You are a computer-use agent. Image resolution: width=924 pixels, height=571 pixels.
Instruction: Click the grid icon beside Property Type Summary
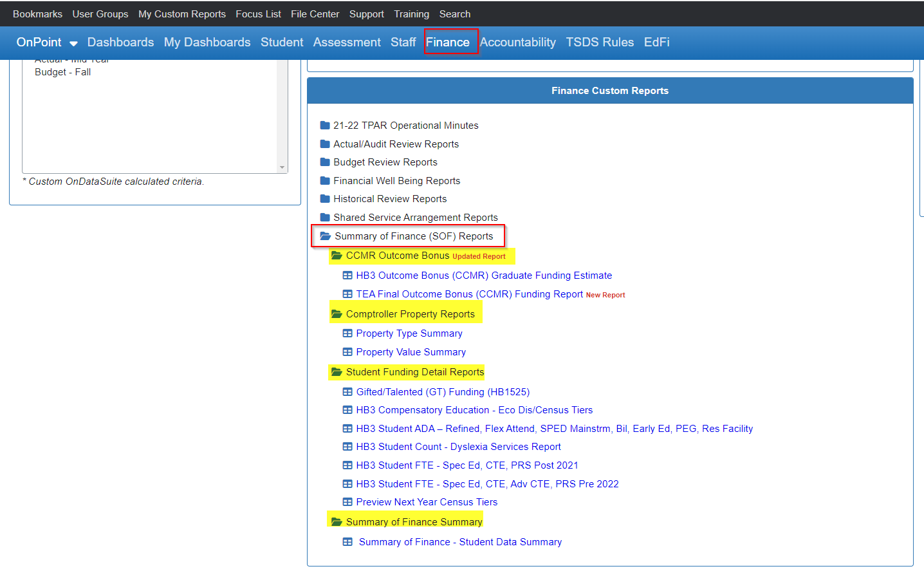(x=347, y=333)
